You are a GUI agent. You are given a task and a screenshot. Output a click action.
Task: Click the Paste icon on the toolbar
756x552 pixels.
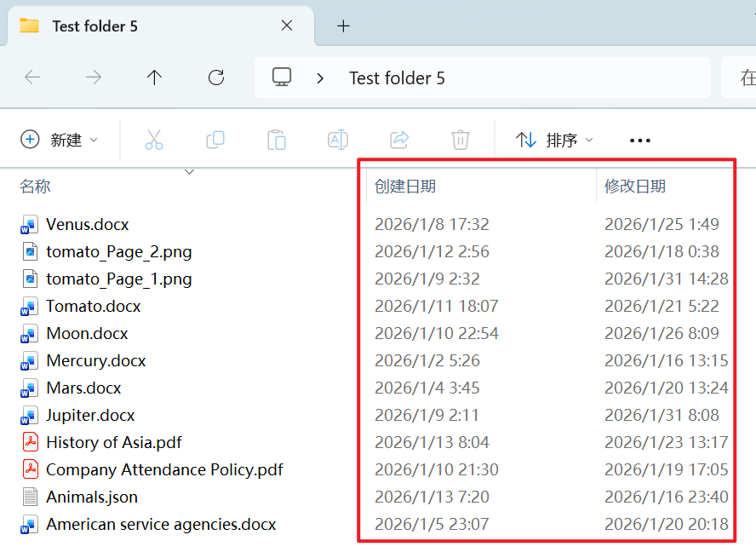[276, 140]
